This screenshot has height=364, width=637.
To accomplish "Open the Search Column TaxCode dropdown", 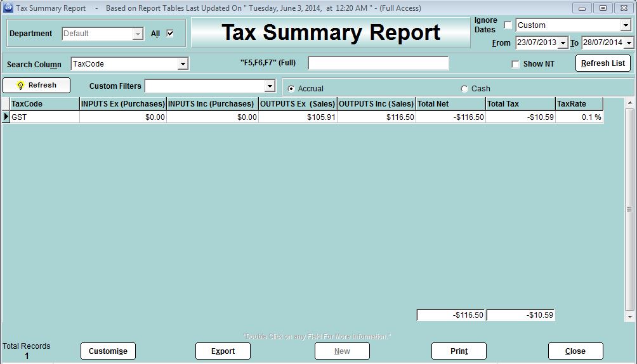I will 183,64.
